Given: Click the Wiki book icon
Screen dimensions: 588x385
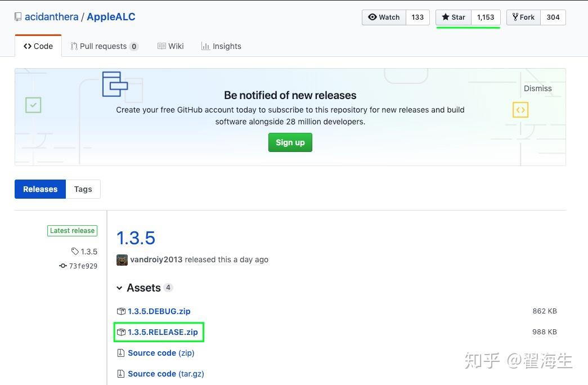Looking at the screenshot, I should pyautogui.click(x=161, y=46).
